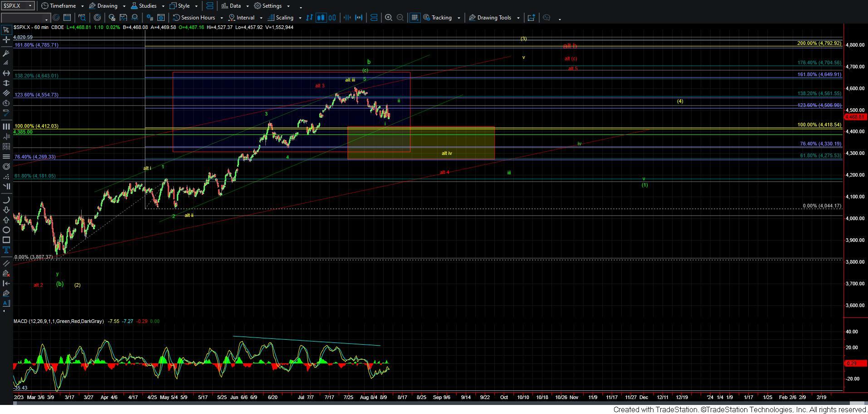The height and width of the screenshot is (414, 868).
Task: Click the empty command input box
Action: (25, 18)
